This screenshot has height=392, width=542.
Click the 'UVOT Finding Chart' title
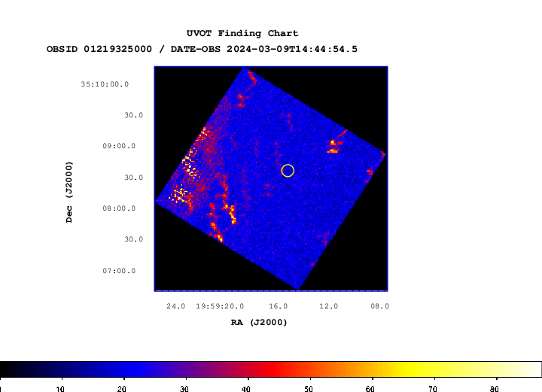tap(242, 34)
